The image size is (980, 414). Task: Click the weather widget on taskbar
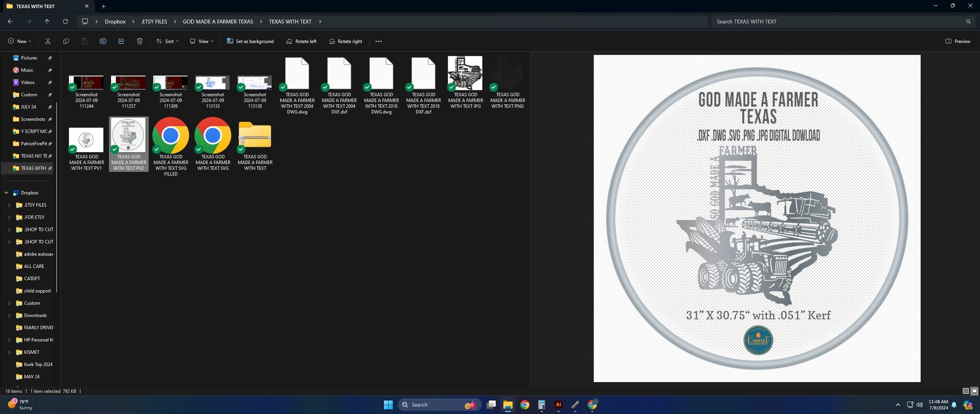(x=20, y=405)
